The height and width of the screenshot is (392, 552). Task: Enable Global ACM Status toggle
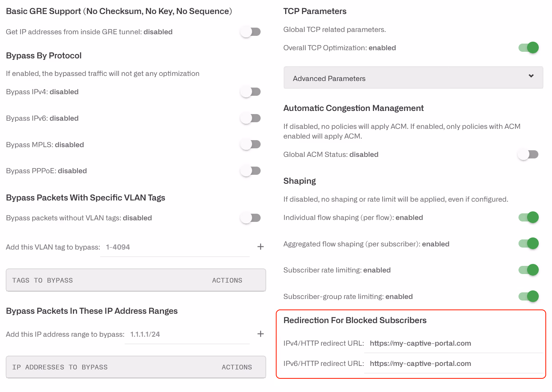(528, 154)
